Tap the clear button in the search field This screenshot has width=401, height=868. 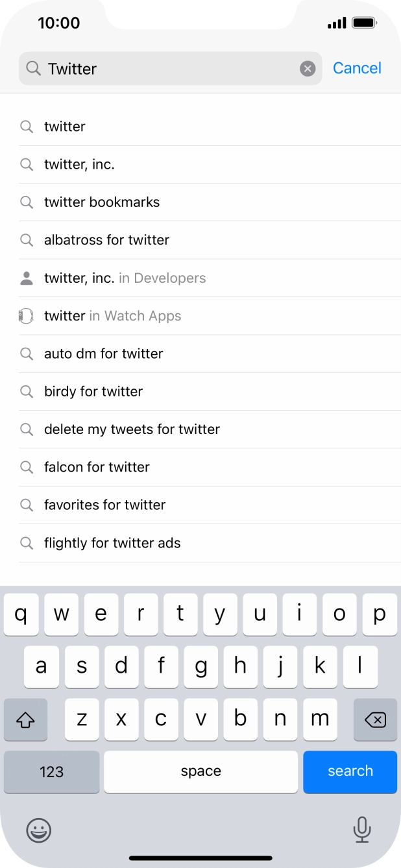click(307, 68)
